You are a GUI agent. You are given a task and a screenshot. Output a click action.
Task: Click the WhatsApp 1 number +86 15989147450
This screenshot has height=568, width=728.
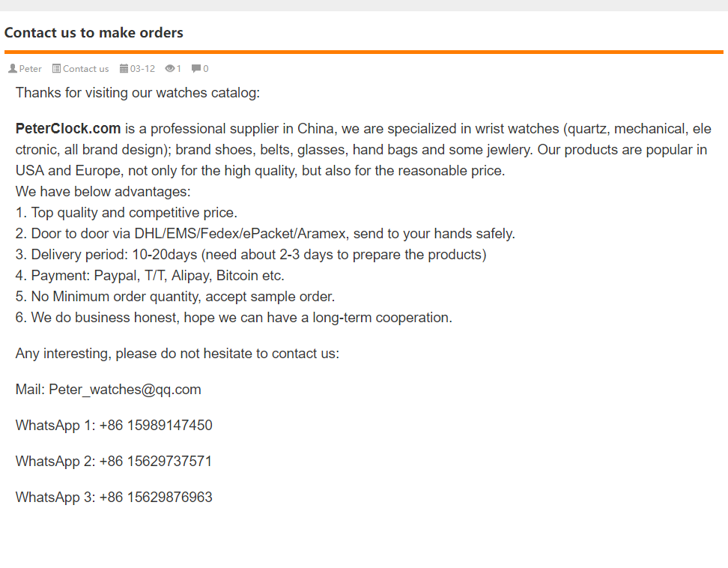tap(156, 425)
